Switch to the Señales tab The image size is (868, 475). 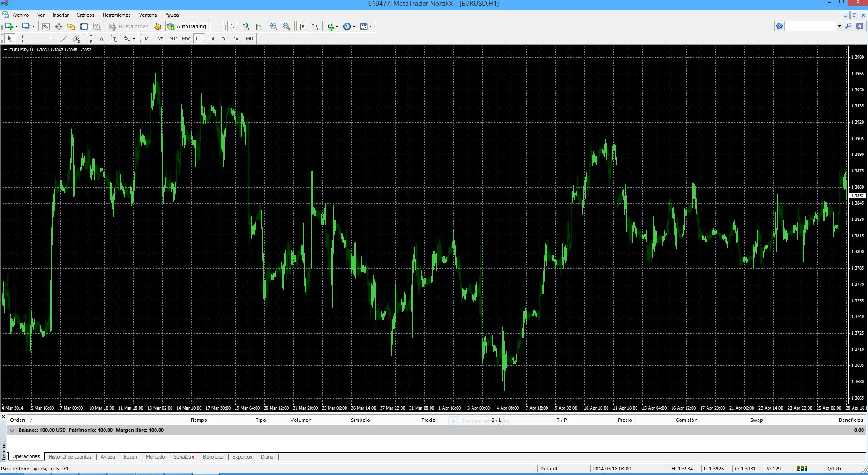coord(183,457)
